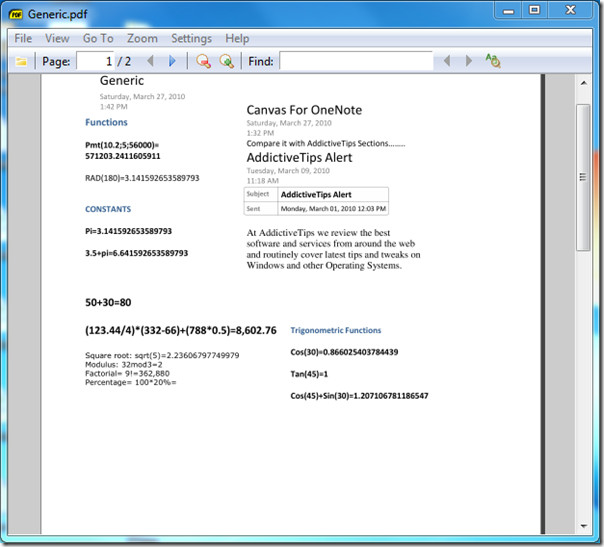Zoom out with red magnifier icon
This screenshot has height=547, width=604.
203,61
